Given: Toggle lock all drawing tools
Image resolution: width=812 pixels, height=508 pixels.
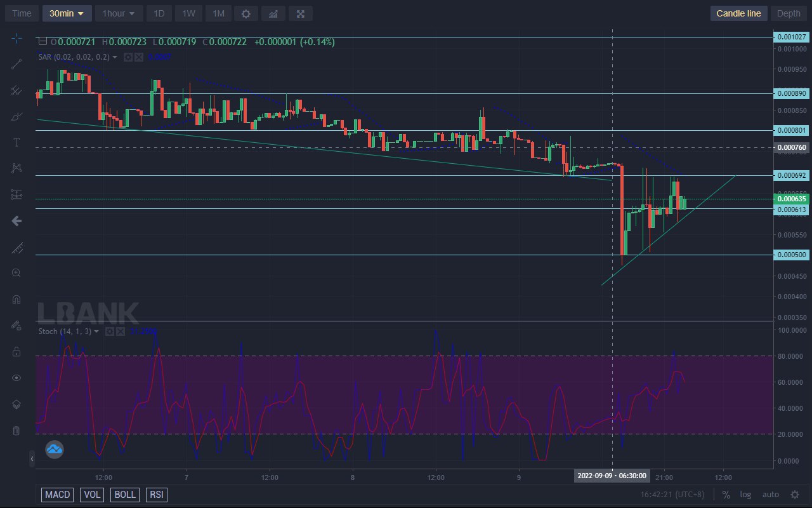Looking at the screenshot, I should click(x=16, y=351).
